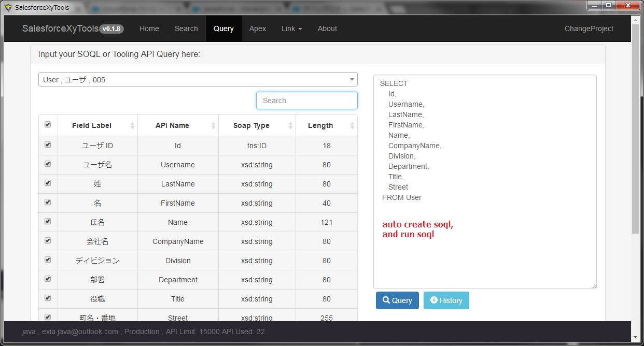Viewport: 644px width, 346px height.
Task: Minimize the SalesforceXyTools window
Action: click(x=594, y=5)
